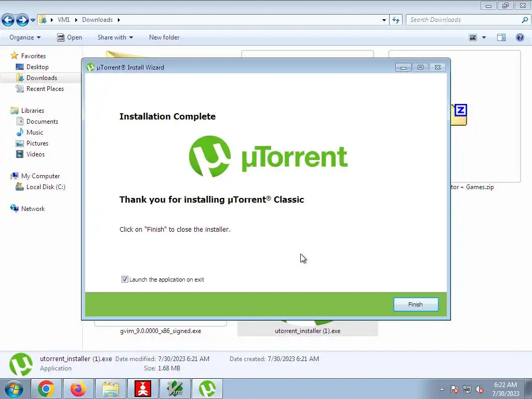Viewport: 532px width, 399px height.
Task: Open Windows Explorer taskbar button
Action: click(x=111, y=389)
